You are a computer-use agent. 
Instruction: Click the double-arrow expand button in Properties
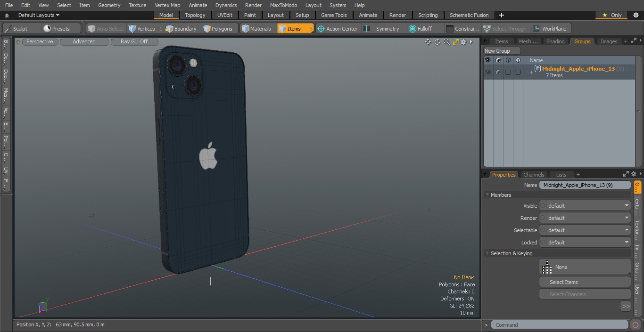tap(626, 307)
